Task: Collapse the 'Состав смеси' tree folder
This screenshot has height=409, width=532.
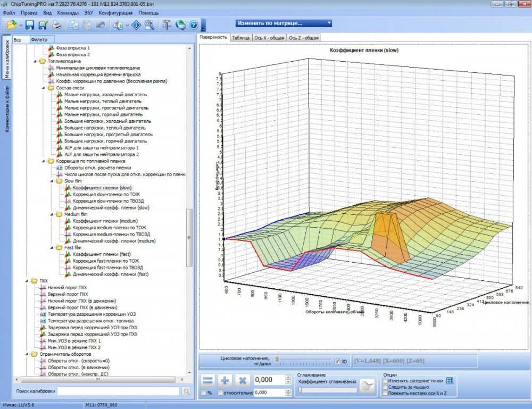Action: pyautogui.click(x=44, y=88)
